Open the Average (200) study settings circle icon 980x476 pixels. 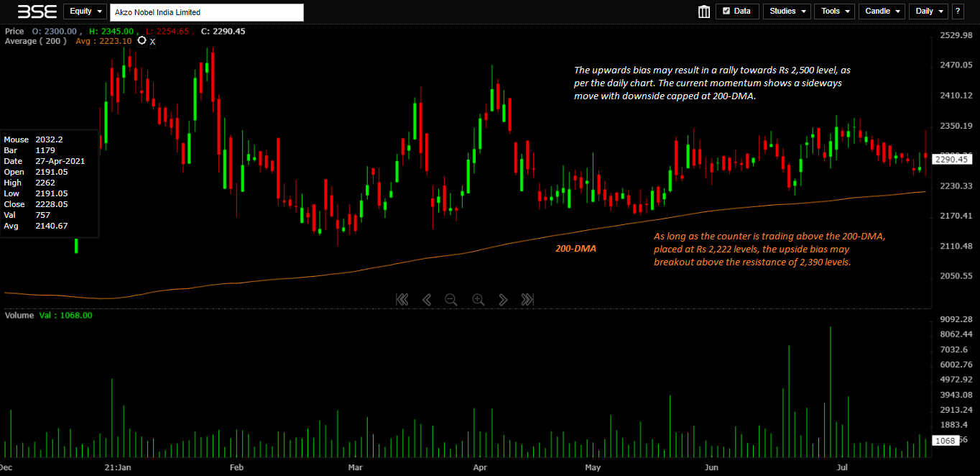tap(142, 41)
